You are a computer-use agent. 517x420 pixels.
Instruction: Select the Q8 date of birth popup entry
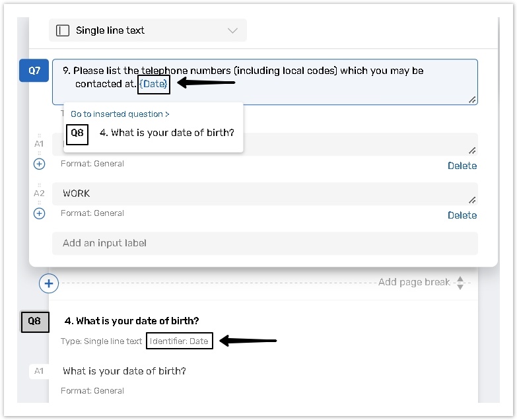[166, 133]
